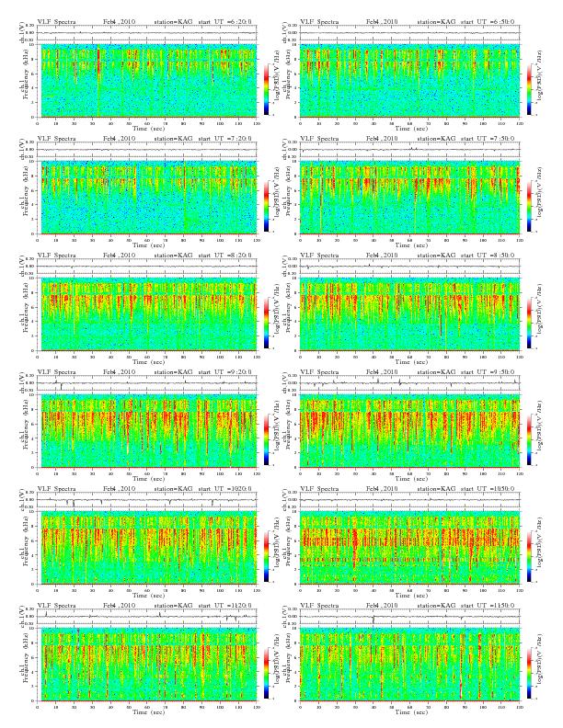
Task: Click the color bar beside 6:50:0 plot
Action: (x=530, y=89)
